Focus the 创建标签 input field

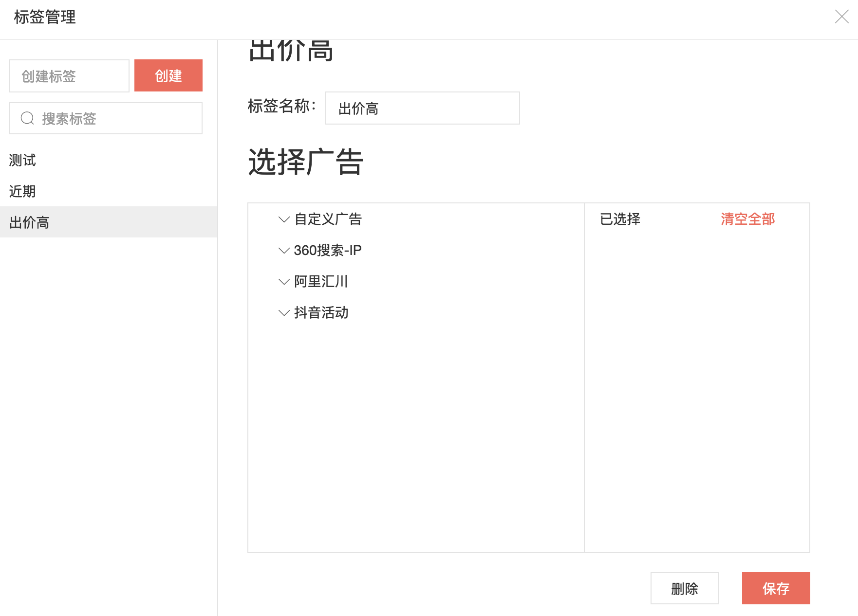tap(69, 76)
